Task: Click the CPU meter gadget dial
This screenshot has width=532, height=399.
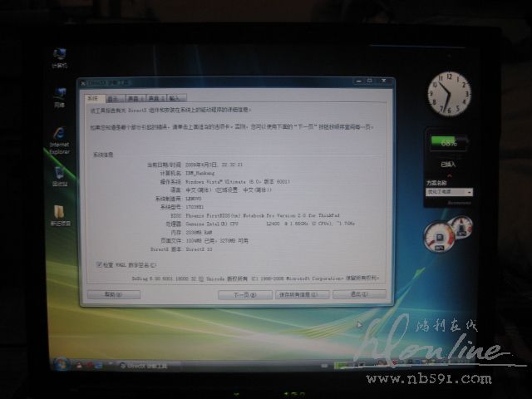Action: tap(440, 237)
